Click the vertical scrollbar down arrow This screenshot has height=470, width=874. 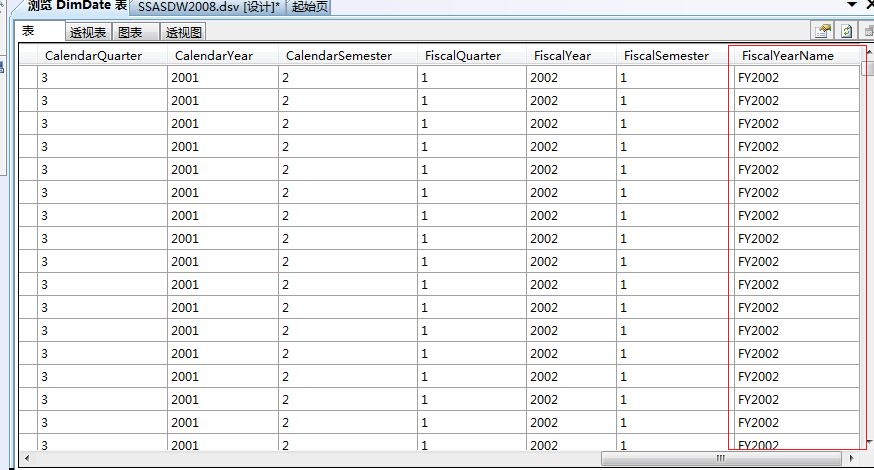pos(869,442)
